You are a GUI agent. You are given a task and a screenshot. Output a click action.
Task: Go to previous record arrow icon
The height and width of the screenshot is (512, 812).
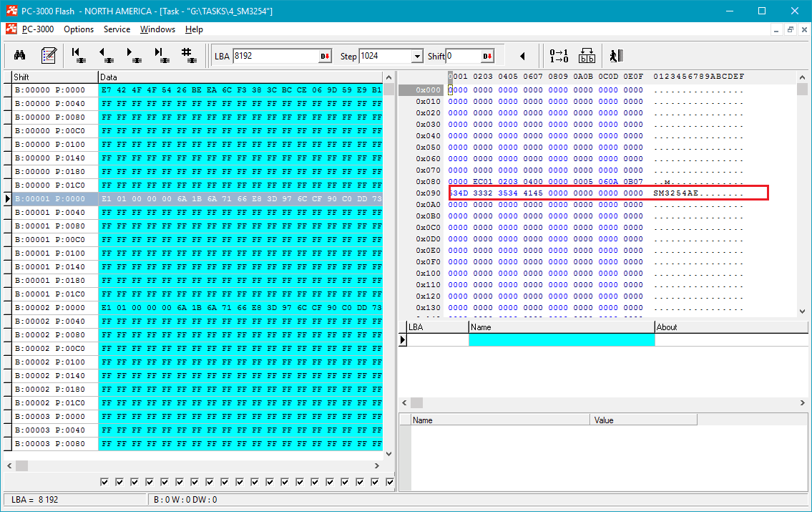[x=106, y=55]
